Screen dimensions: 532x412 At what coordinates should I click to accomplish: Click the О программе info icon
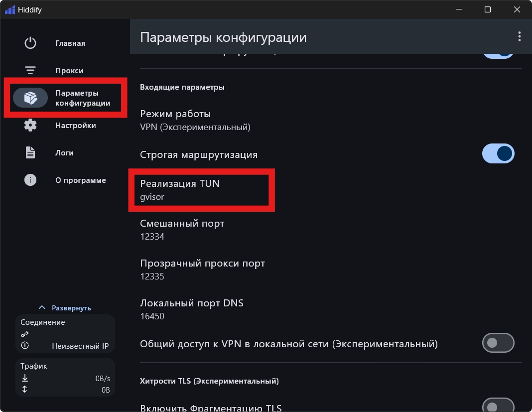[30, 180]
